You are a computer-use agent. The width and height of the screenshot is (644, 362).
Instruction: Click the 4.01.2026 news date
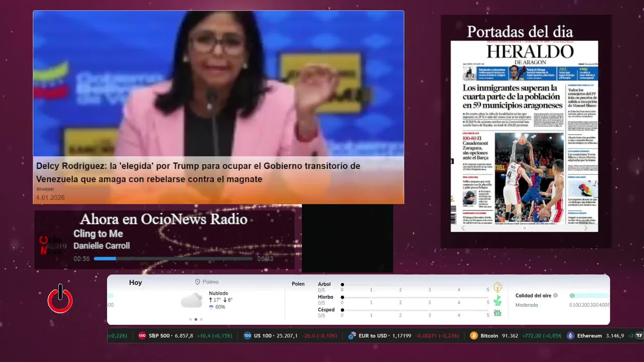click(50, 198)
